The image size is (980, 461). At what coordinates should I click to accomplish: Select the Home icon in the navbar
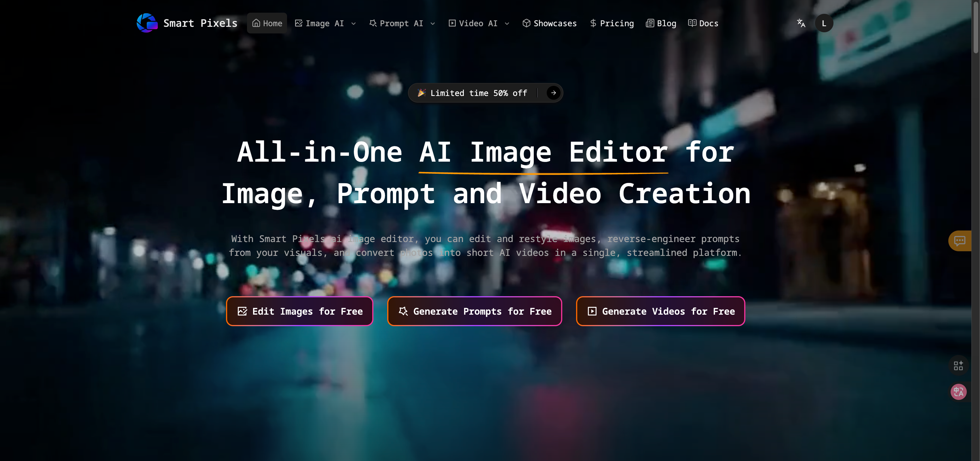tap(256, 23)
